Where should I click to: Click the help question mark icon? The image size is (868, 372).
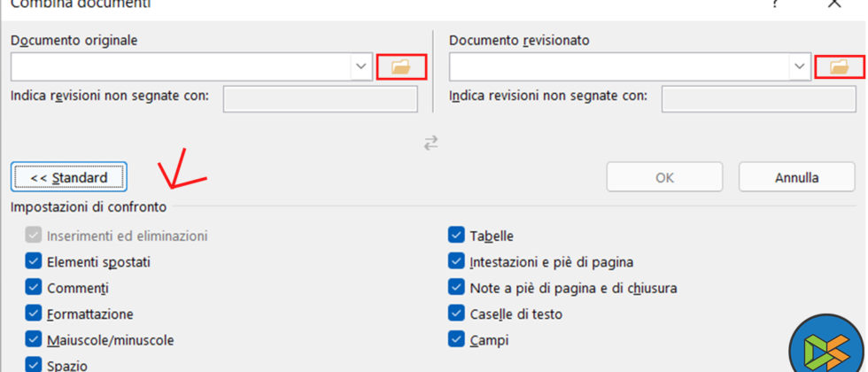click(x=775, y=4)
